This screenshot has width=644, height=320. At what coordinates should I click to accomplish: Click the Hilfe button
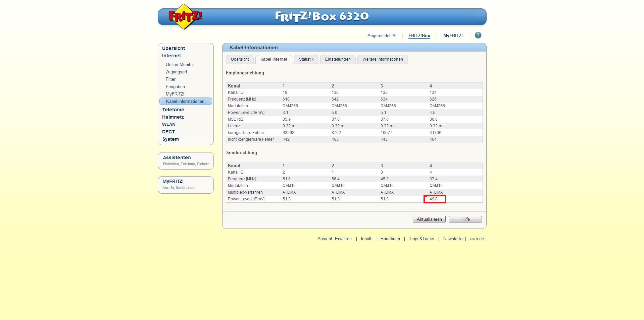[465, 219]
